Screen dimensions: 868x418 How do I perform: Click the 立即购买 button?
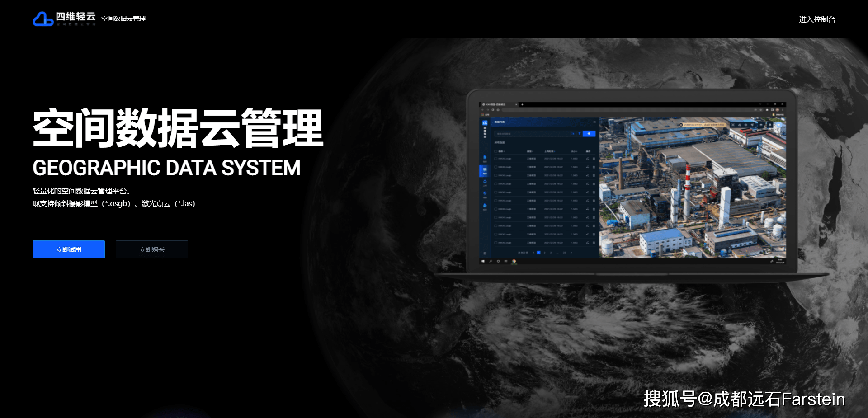(x=152, y=249)
